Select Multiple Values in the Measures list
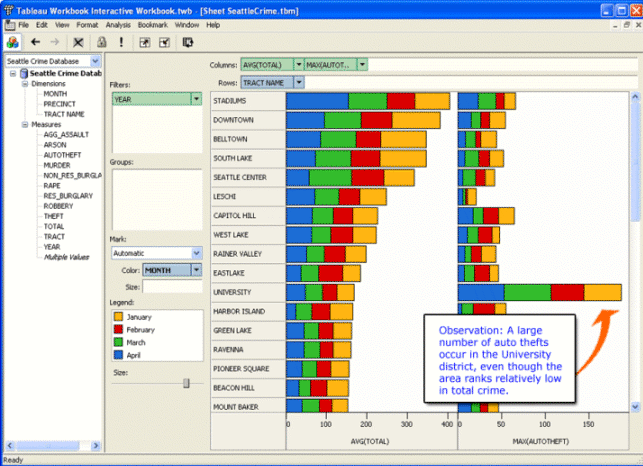The width and height of the screenshot is (643, 466). point(66,257)
